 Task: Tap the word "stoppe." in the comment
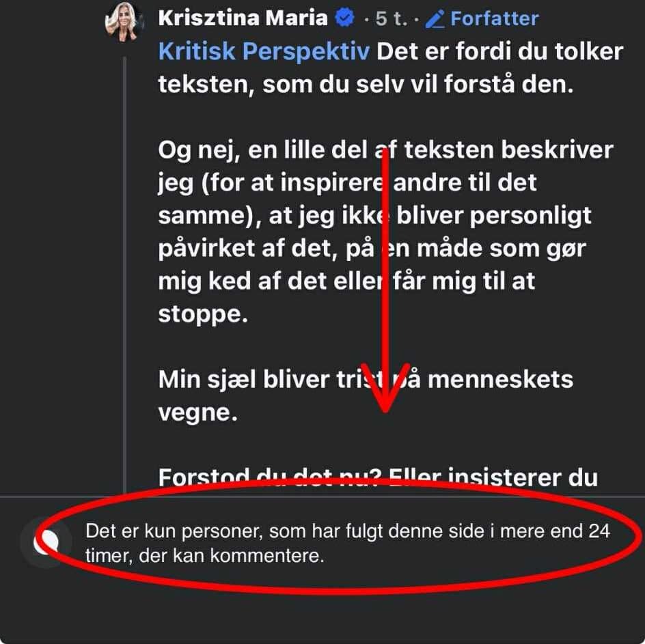pyautogui.click(x=202, y=316)
